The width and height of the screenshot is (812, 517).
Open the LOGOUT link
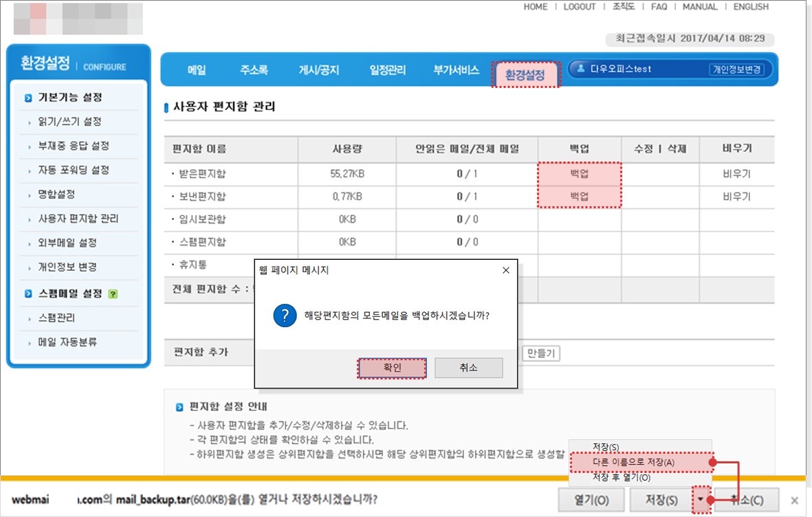click(x=580, y=7)
